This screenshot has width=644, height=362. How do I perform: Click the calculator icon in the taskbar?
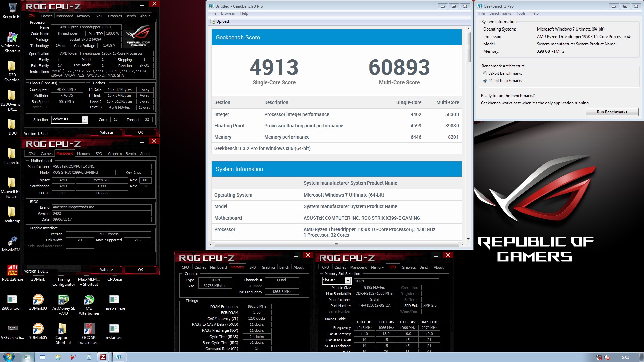pos(89,357)
